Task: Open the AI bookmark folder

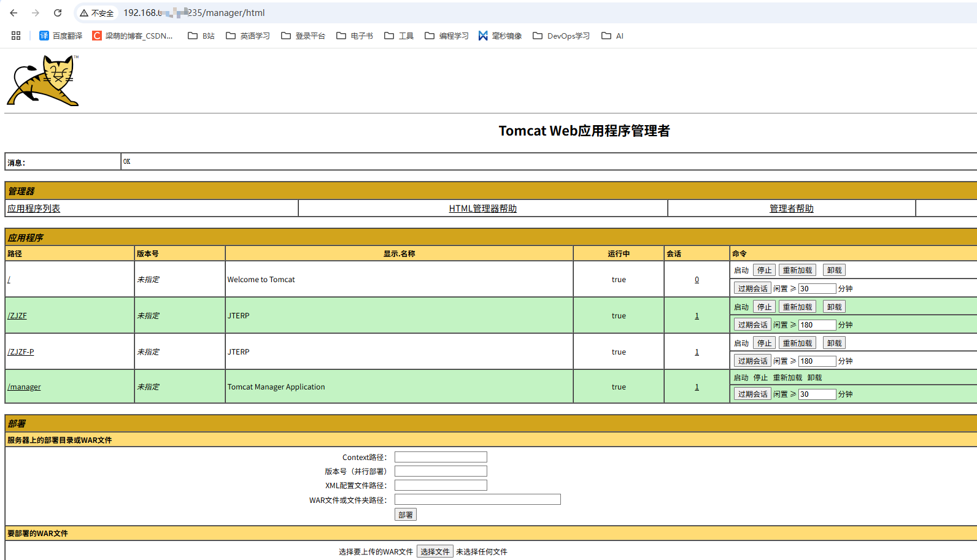Action: point(612,36)
